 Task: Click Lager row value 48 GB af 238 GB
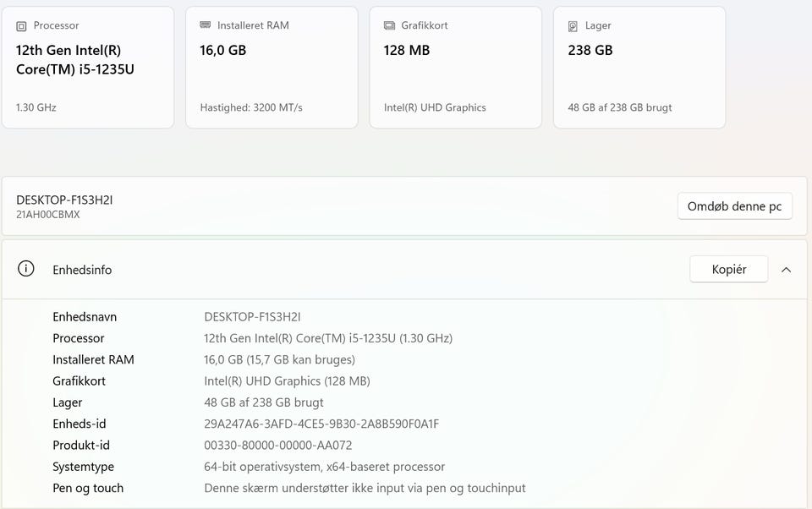tap(264, 402)
